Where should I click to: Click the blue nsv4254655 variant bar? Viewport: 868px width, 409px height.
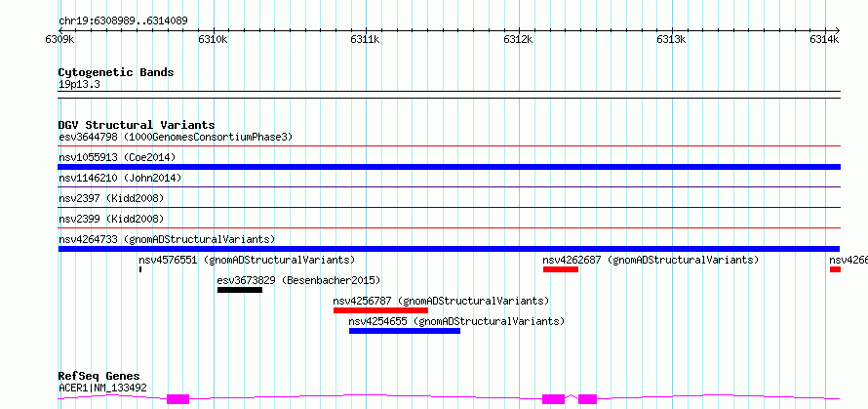click(405, 331)
